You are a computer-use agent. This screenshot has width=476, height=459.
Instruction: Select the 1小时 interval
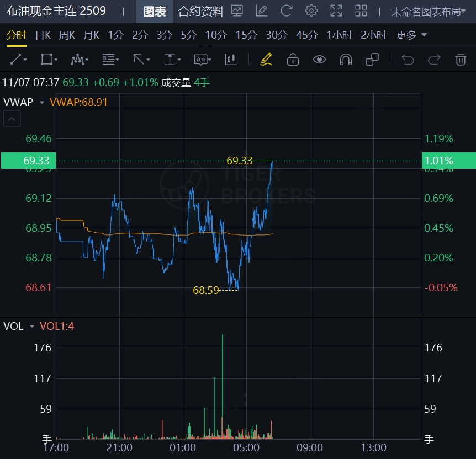click(x=339, y=35)
